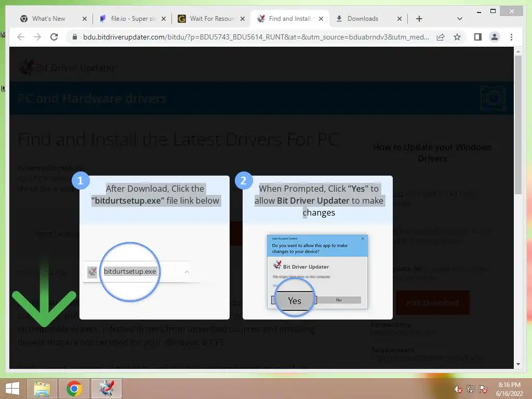Close the Wait For Resource tab

tap(243, 19)
